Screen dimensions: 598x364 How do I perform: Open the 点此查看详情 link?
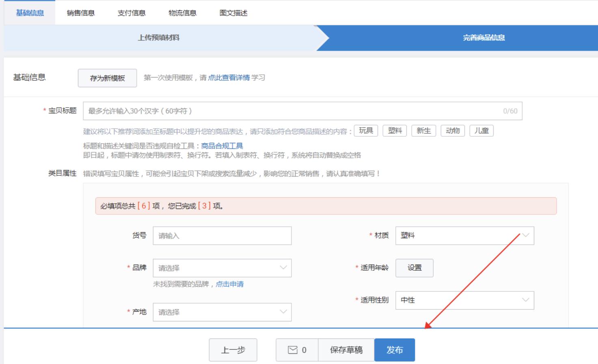click(229, 78)
